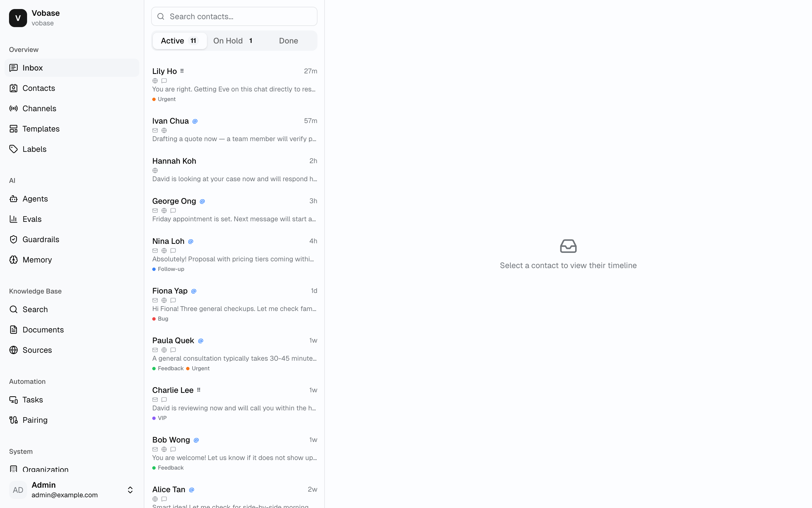Click the red Bug label on Fiona Yap

point(160,319)
